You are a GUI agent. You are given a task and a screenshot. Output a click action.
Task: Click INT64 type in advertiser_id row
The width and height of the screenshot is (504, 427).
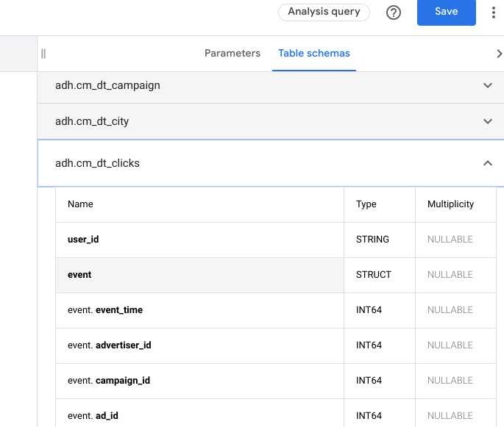click(369, 345)
